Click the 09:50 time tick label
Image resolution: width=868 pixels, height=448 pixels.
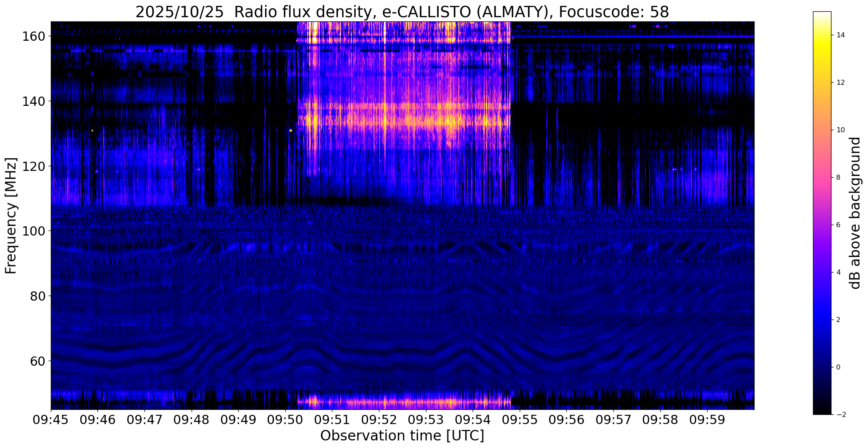pos(286,420)
